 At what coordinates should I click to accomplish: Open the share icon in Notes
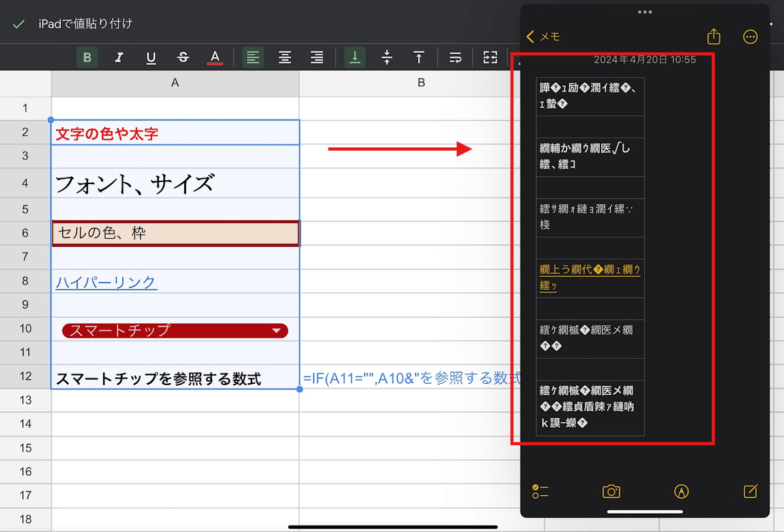coord(713,37)
